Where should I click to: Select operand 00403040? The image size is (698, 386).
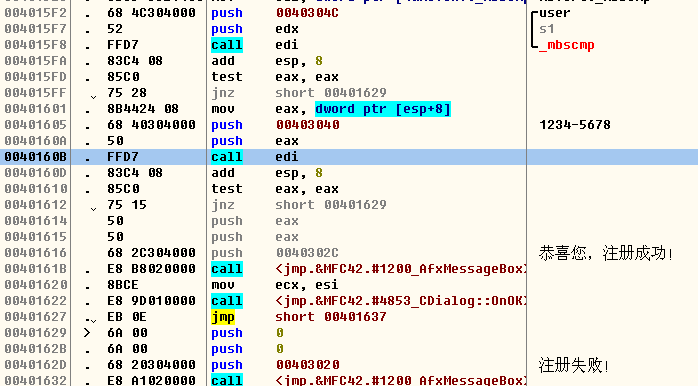(x=307, y=125)
